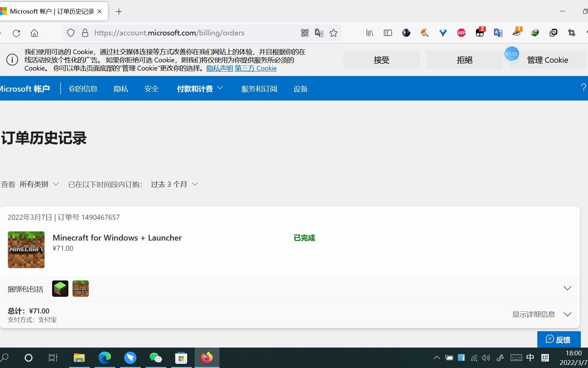Open the 设备 navigation item
Viewport: 588px width, 368px height.
[x=300, y=89]
